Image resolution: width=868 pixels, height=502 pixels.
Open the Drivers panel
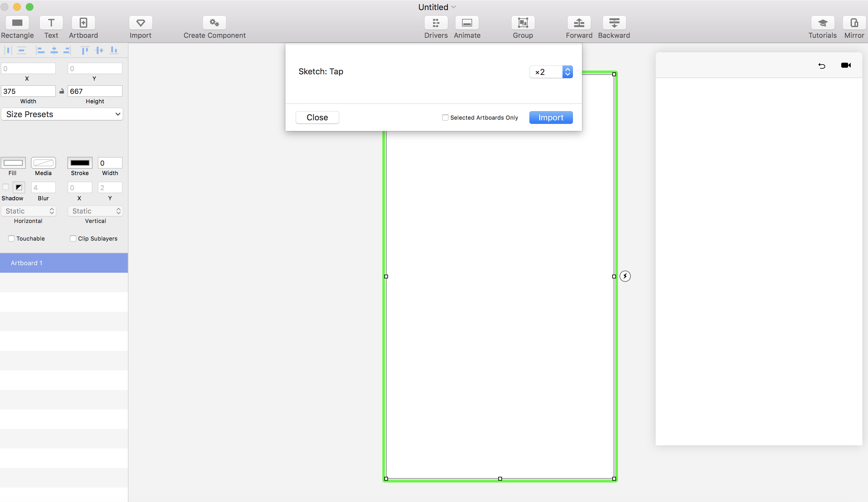point(436,23)
